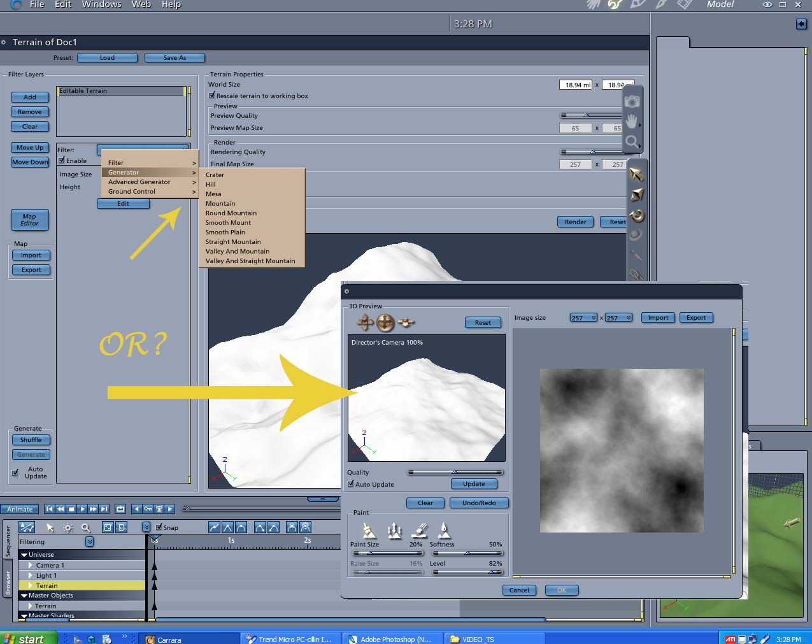Click the Undo/Redo button
The width and height of the screenshot is (812, 644).
pos(479,503)
